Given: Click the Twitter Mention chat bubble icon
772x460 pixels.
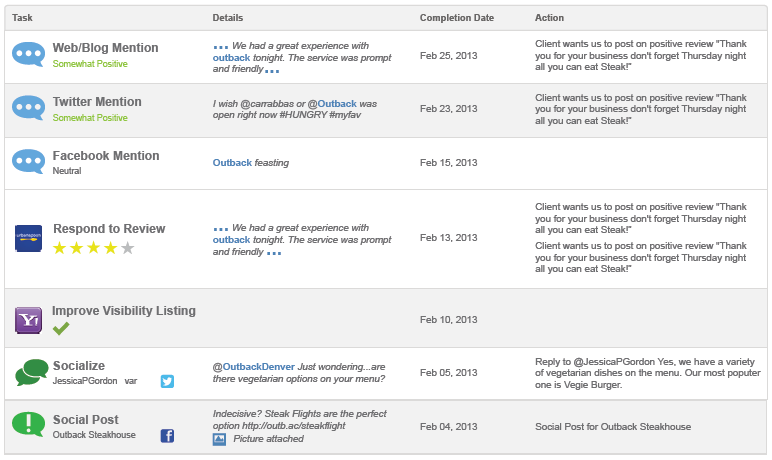Looking at the screenshot, I should pyautogui.click(x=29, y=108).
